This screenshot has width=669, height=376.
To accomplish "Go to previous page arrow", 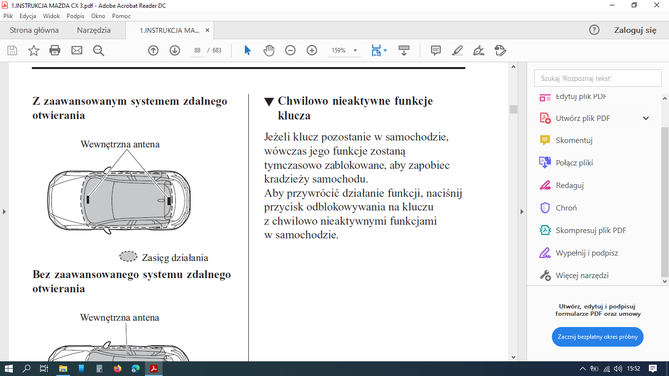I will [153, 50].
